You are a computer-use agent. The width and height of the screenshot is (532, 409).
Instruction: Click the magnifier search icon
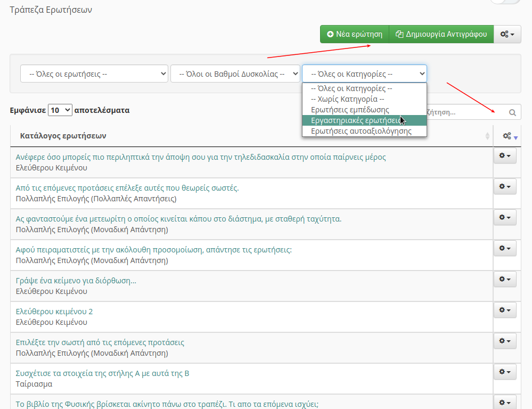click(512, 113)
